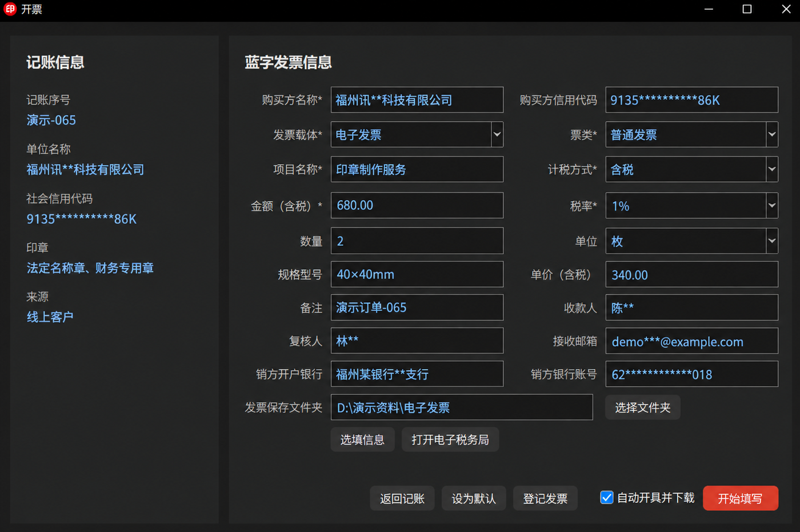Click 社会信用代码 value in 记账信息 panel
800x532 pixels.
(82, 219)
